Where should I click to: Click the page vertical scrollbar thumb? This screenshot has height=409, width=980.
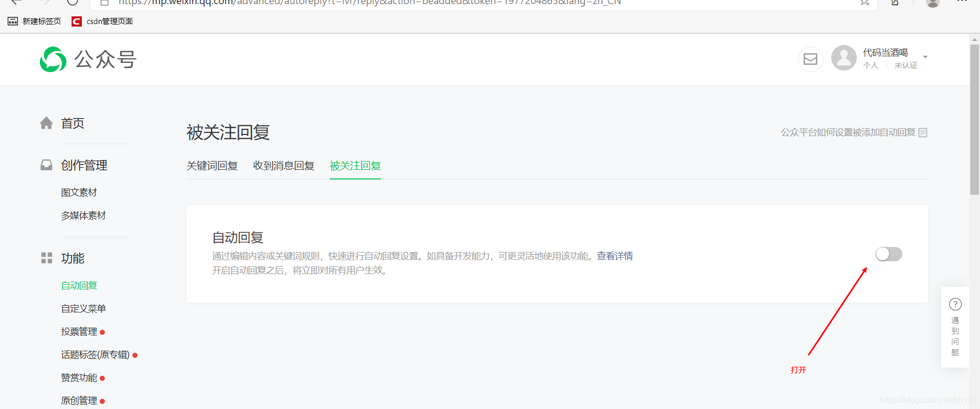[974, 120]
